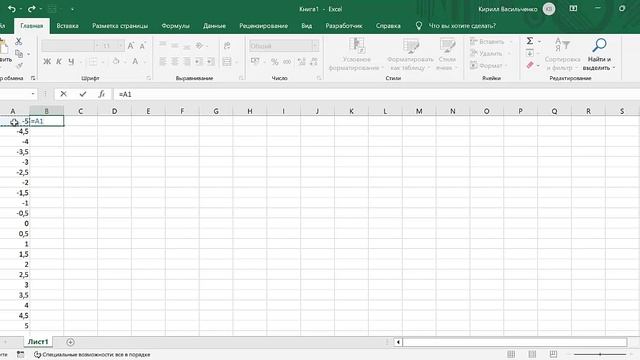Align cell text to the left
640x360 pixels.
163,62
